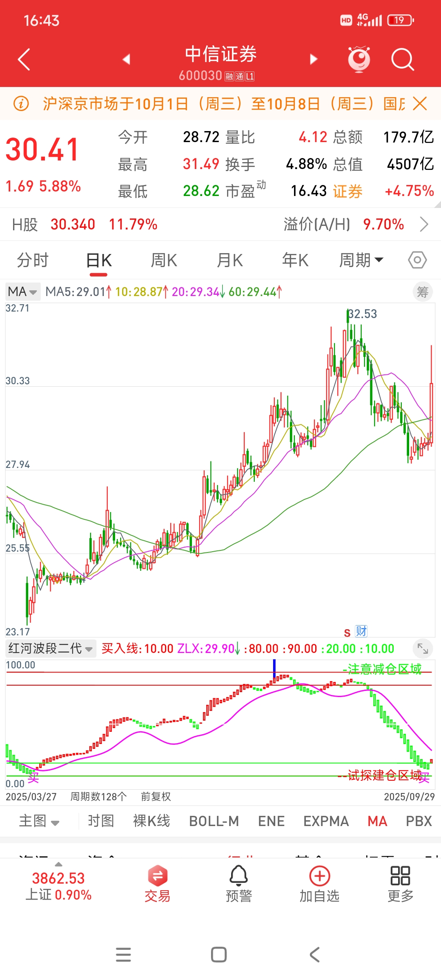Go back with the top-left arrow
This screenshot has height=980, width=441.
tap(24, 60)
